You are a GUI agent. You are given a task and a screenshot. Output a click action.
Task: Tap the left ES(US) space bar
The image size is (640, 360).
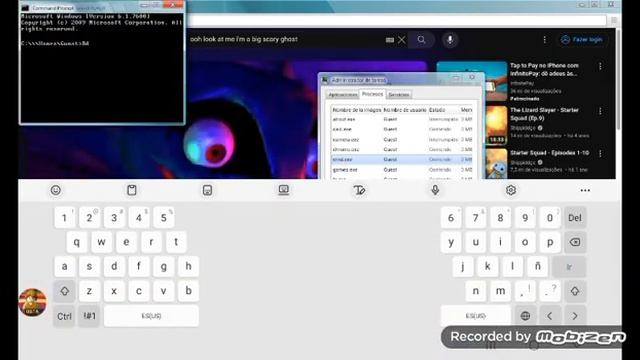tap(151, 316)
